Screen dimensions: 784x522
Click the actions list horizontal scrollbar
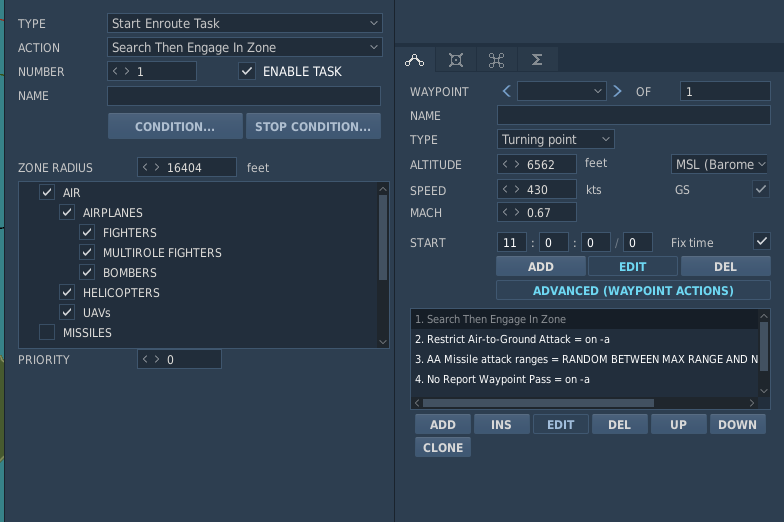[x=538, y=403]
